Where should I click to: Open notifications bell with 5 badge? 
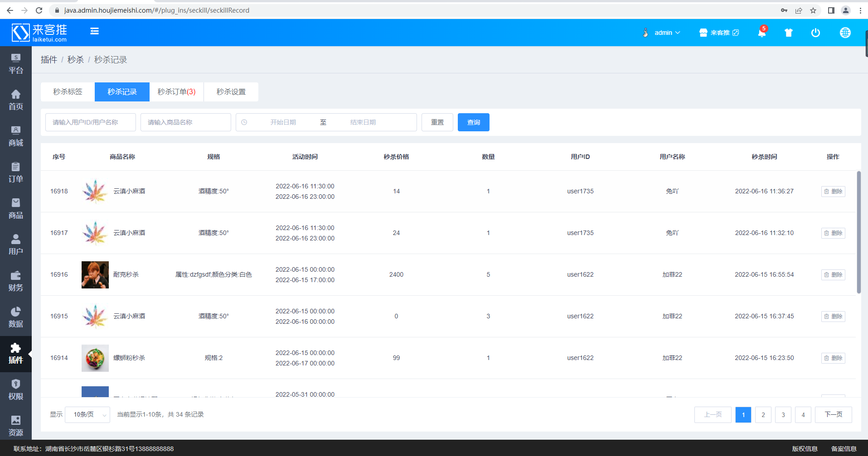coord(762,32)
